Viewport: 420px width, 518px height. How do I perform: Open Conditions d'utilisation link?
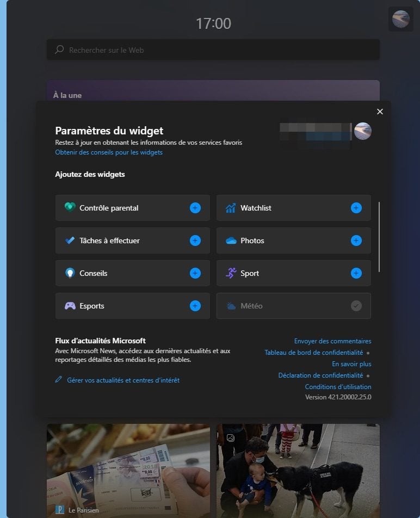[338, 386]
